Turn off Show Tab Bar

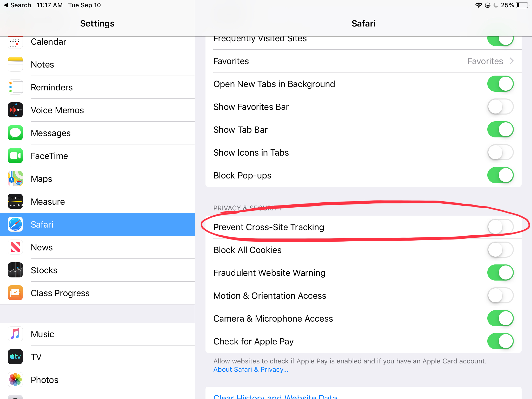click(x=500, y=130)
